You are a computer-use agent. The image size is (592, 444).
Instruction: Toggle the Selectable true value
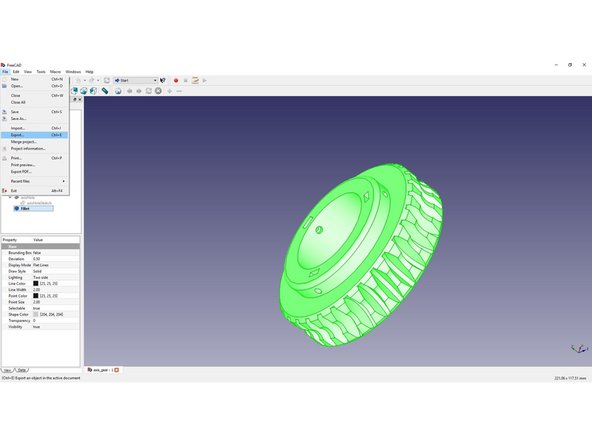pos(56,308)
